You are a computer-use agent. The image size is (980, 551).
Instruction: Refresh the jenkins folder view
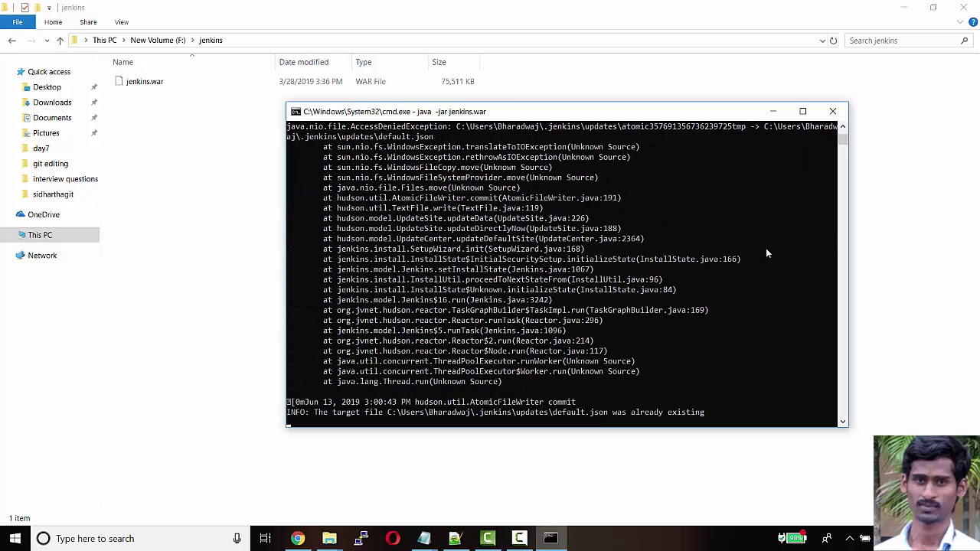pyautogui.click(x=833, y=41)
